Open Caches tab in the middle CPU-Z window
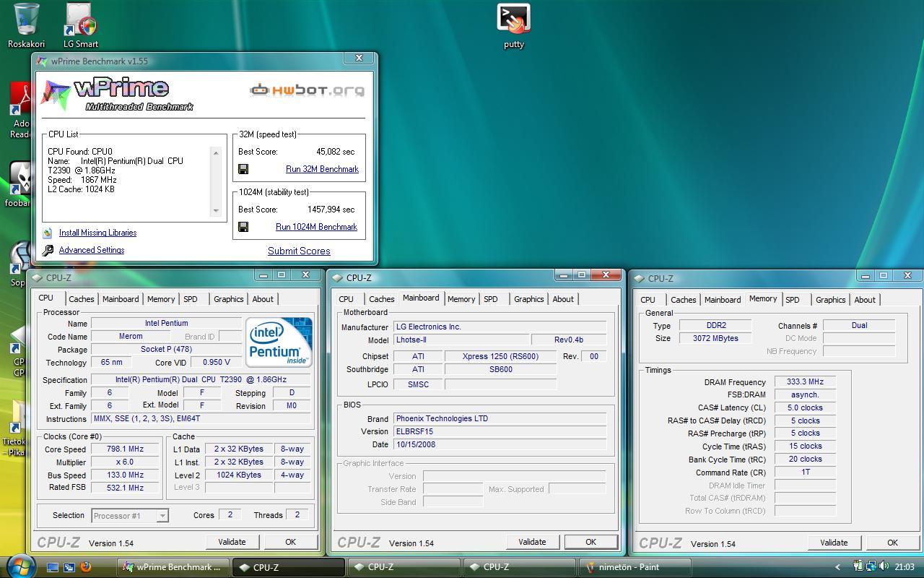The width and height of the screenshot is (924, 578). (381, 299)
